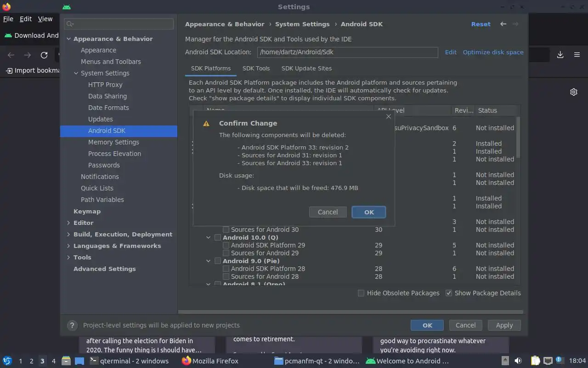
Task: Close the Confirm Change dialog with X
Action: tap(389, 116)
